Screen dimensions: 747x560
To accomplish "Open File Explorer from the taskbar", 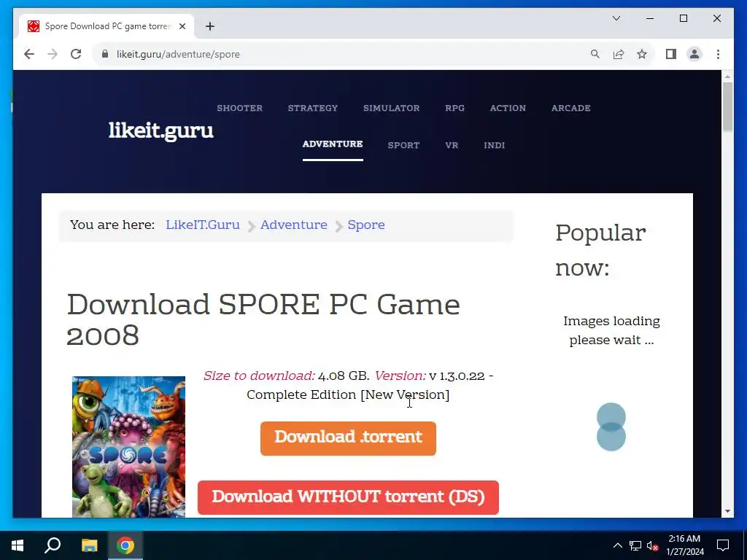I will click(89, 545).
